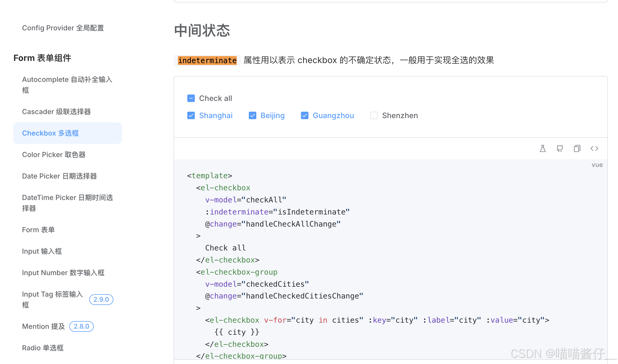Open the playground flask icon
618x364 pixels.
coord(542,148)
